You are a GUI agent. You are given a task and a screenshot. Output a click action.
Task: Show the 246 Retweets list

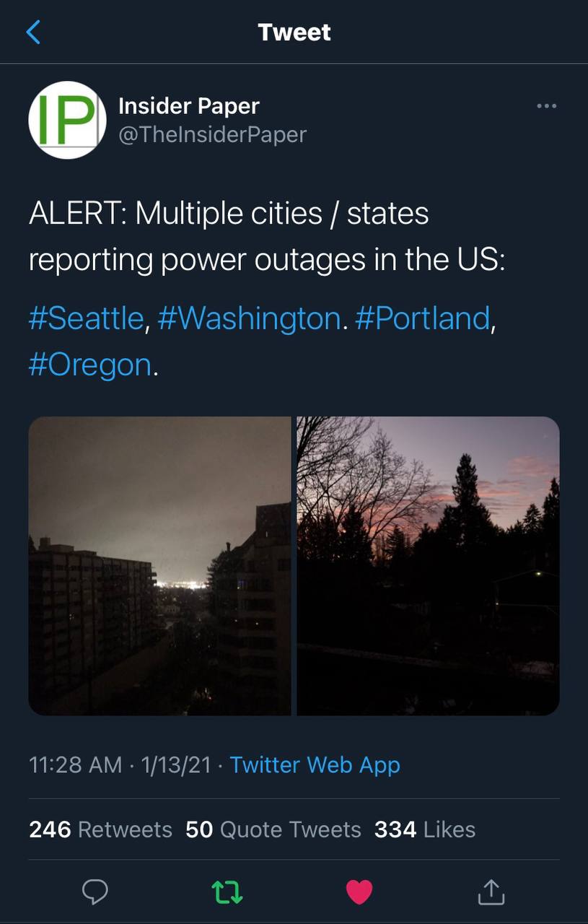[100, 829]
